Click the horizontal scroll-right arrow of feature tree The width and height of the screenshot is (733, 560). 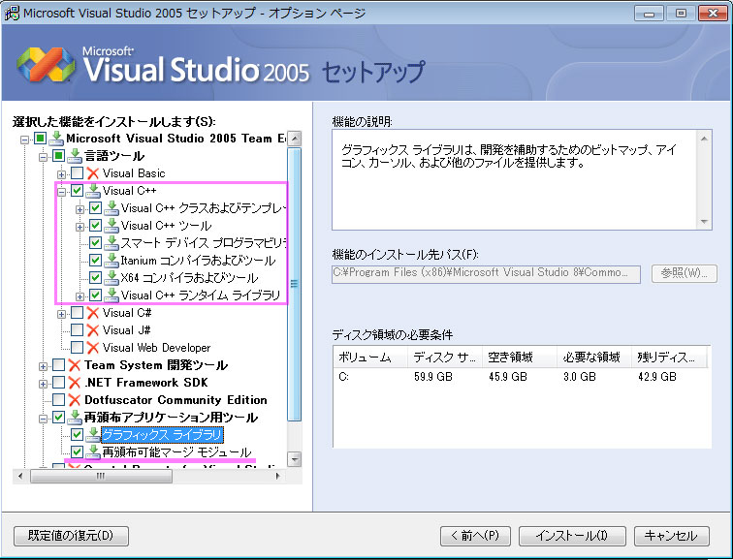click(277, 476)
